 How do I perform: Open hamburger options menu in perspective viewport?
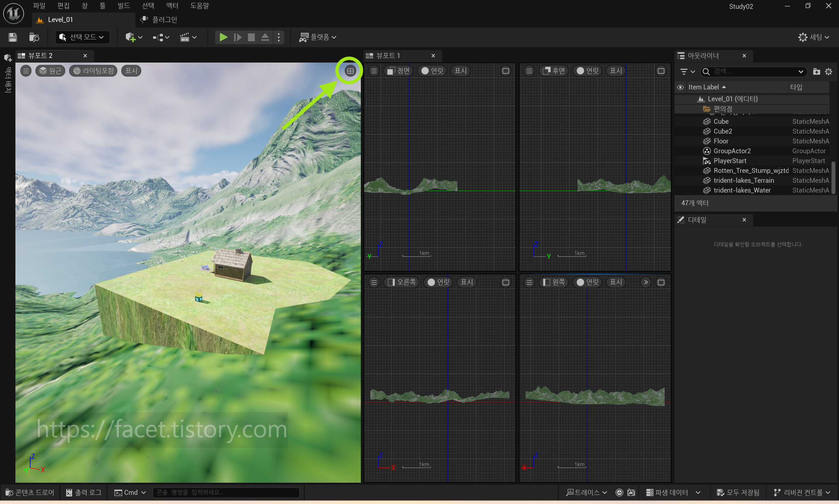26,71
